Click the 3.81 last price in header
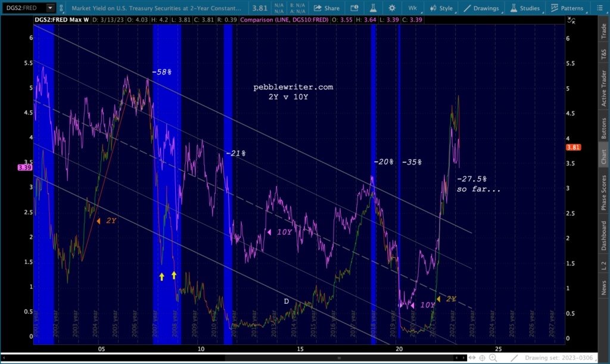610x364 pixels. pyautogui.click(x=260, y=8)
